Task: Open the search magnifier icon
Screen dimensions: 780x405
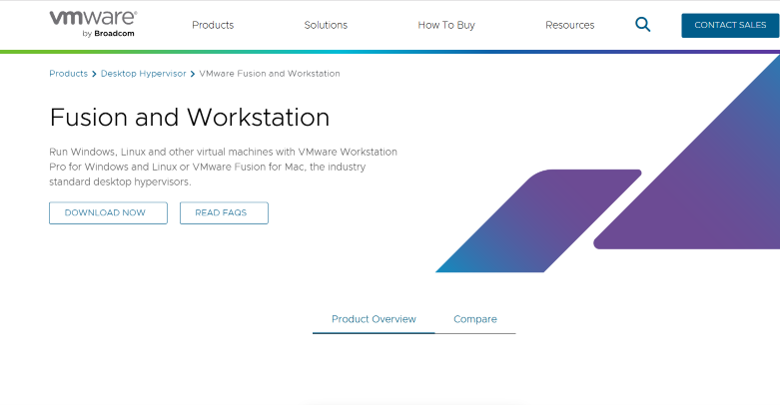Action: tap(643, 24)
